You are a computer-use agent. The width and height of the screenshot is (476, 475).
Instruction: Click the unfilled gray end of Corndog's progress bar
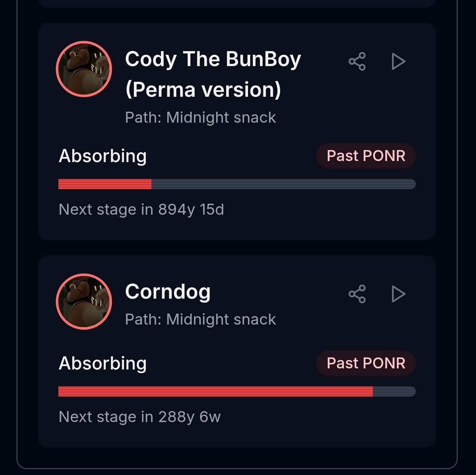pos(394,391)
